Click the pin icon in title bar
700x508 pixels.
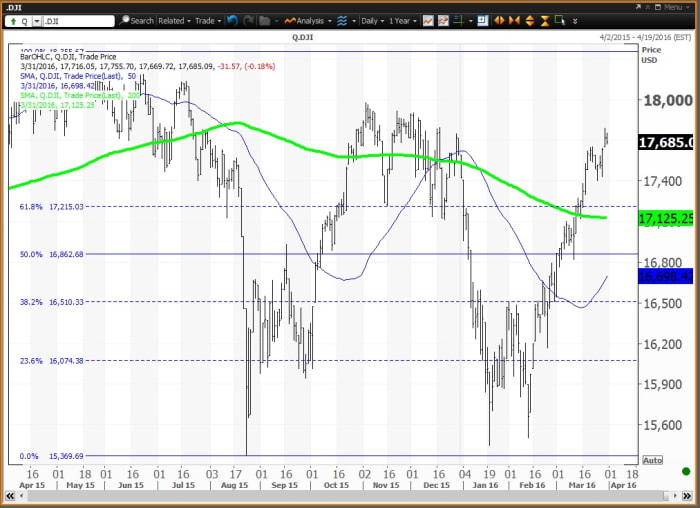point(648,7)
